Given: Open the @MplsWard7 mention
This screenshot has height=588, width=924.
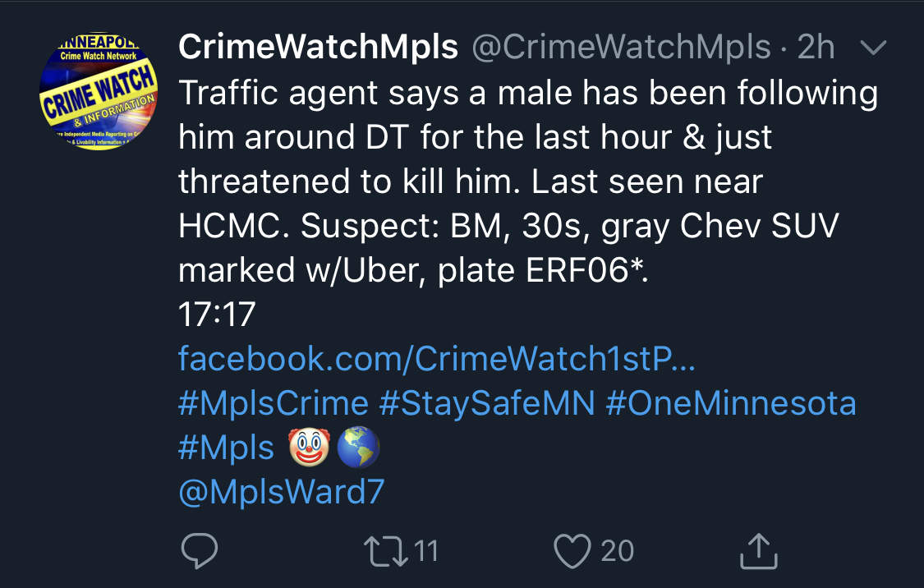Looking at the screenshot, I should [x=281, y=492].
